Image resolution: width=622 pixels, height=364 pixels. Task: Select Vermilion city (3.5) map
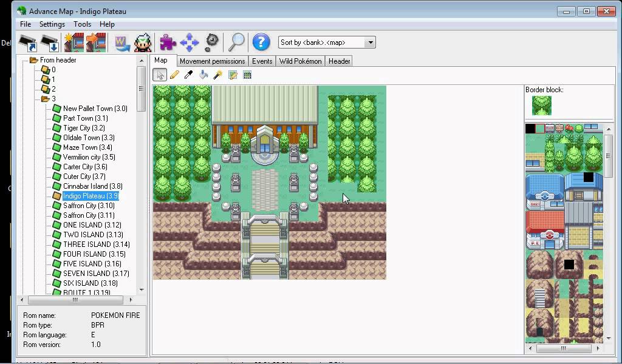click(x=89, y=157)
